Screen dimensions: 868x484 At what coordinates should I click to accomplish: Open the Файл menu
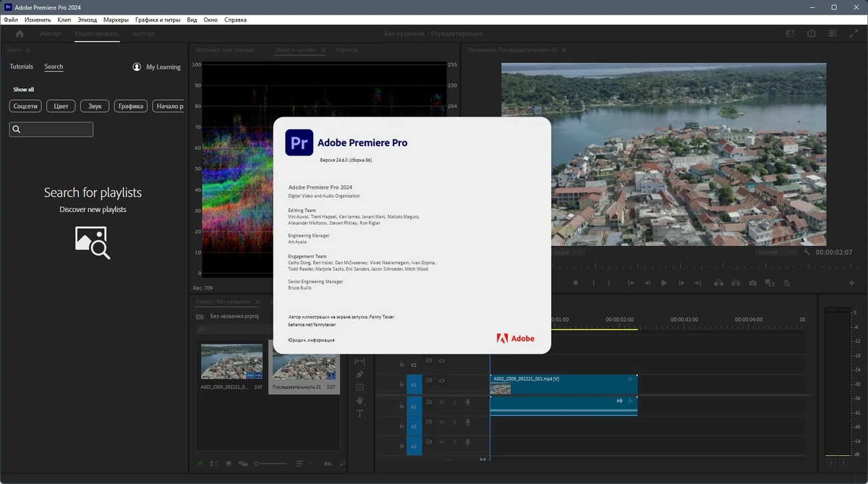(11, 20)
